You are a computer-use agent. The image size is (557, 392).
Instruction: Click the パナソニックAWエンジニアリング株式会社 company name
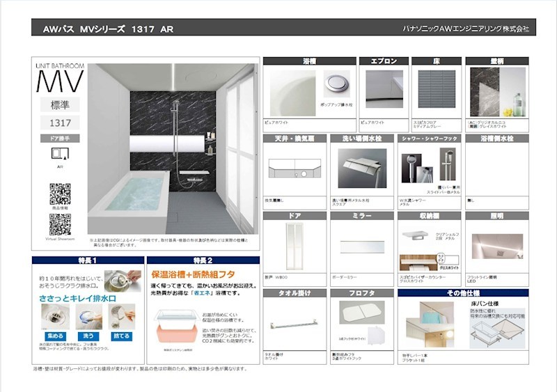tap(466, 29)
